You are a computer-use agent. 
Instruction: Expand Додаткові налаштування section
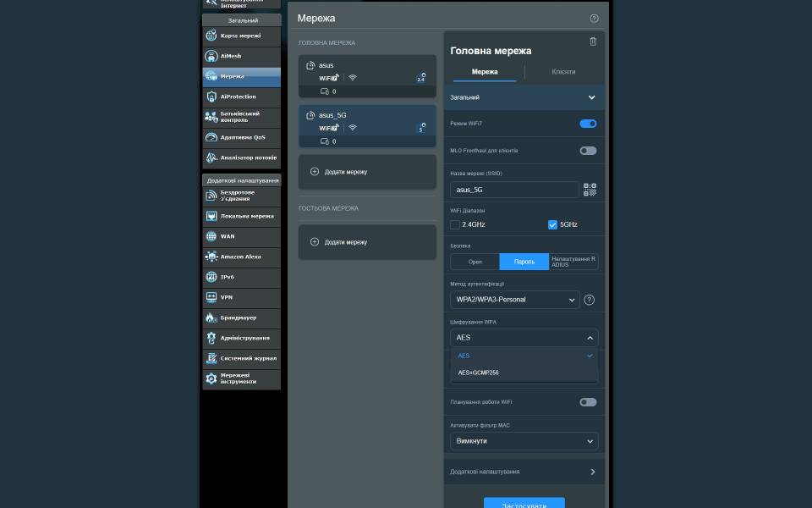pyautogui.click(x=524, y=472)
